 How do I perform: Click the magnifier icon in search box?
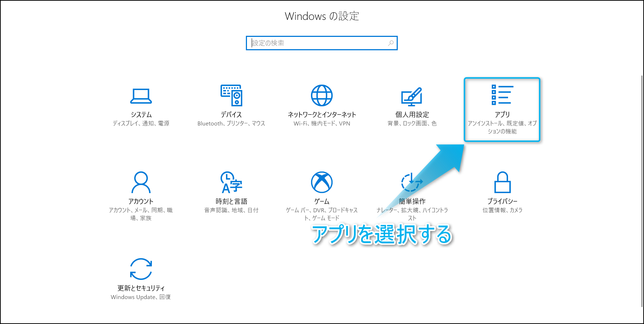click(391, 43)
